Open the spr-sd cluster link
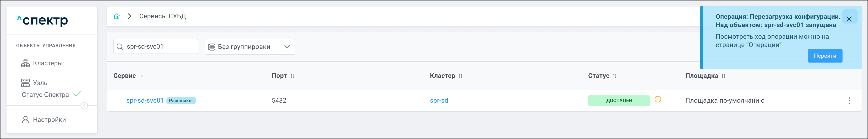868x139 pixels. coord(439,101)
